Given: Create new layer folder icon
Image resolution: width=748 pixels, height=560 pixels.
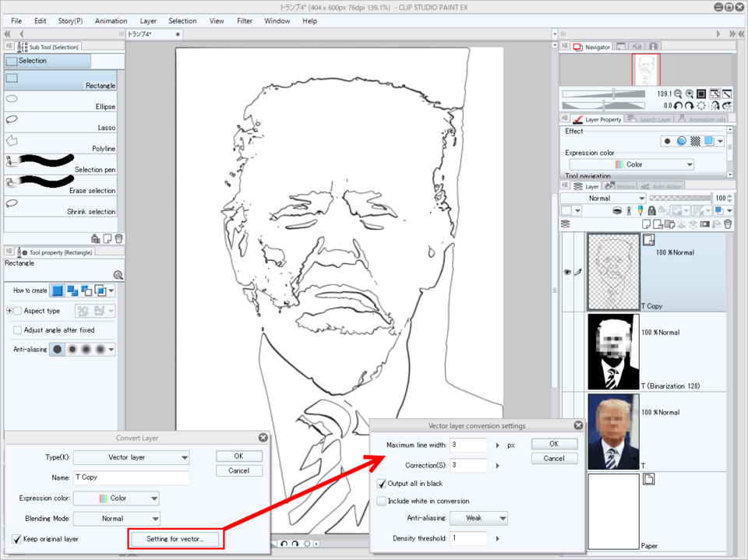Looking at the screenshot, I should click(x=669, y=224).
